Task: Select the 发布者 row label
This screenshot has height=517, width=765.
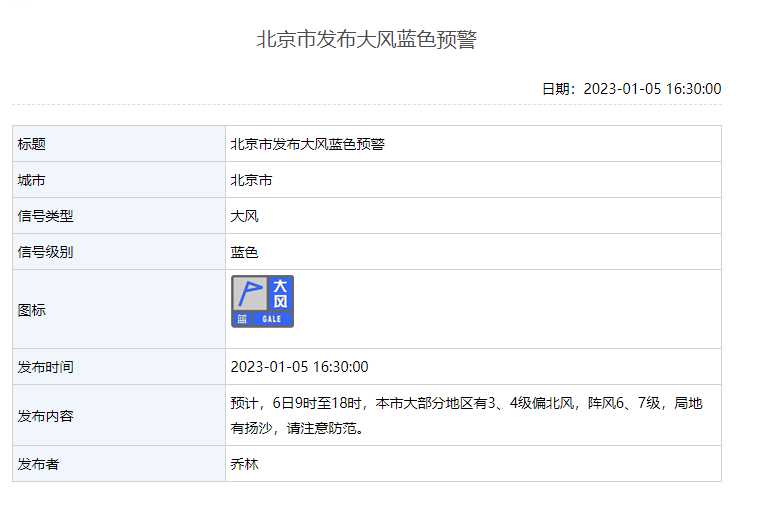Action: [x=39, y=464]
